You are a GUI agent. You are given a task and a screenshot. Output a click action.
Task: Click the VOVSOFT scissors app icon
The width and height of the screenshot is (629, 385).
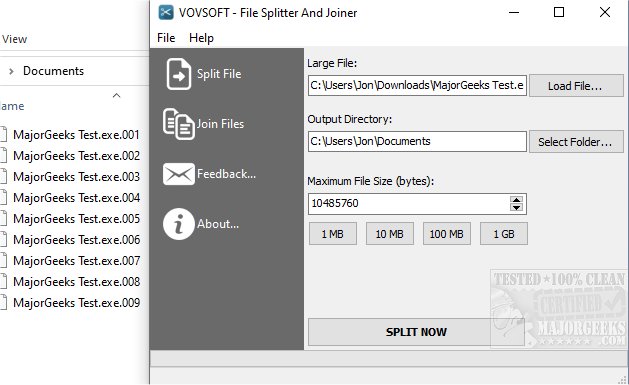point(166,12)
